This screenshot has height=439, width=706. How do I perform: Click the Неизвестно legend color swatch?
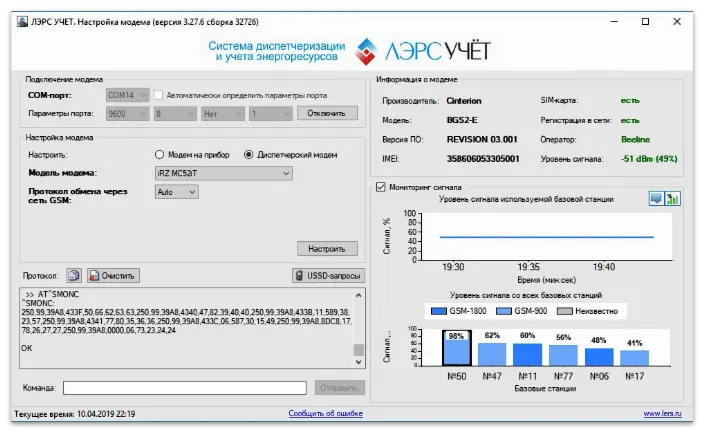pyautogui.click(x=565, y=311)
